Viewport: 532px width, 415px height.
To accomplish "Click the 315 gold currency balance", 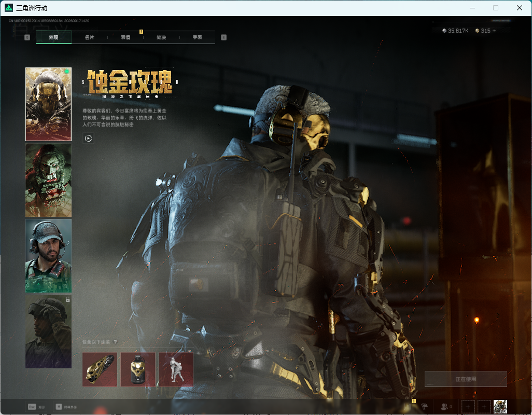I will click(x=483, y=31).
